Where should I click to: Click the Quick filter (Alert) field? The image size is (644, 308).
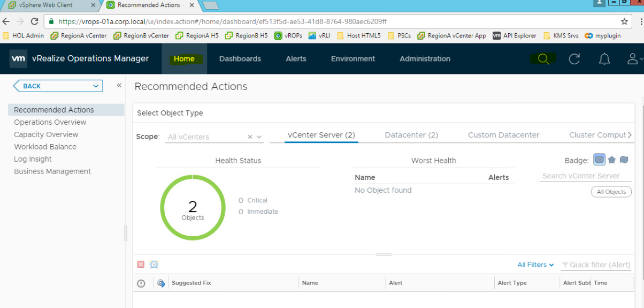click(x=595, y=265)
